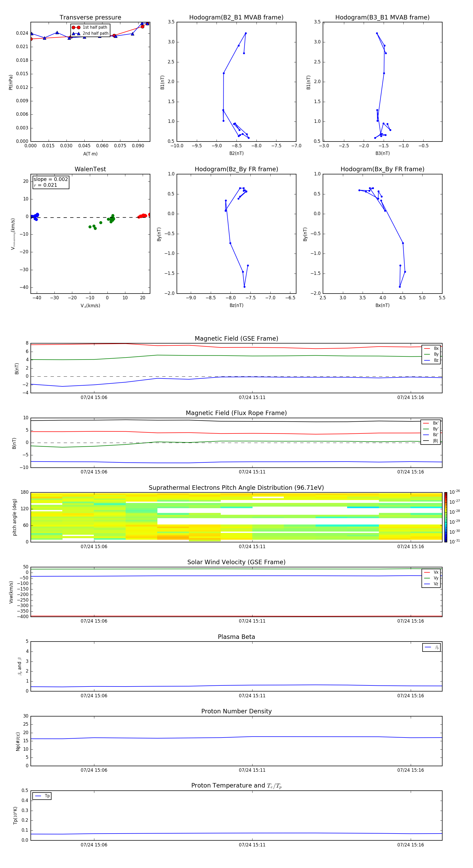Image resolution: width=473 pixels, height=868 pixels.
Task: Click the "Solar Wind Velocity (GSE Frame)" title
Action: [236, 562]
